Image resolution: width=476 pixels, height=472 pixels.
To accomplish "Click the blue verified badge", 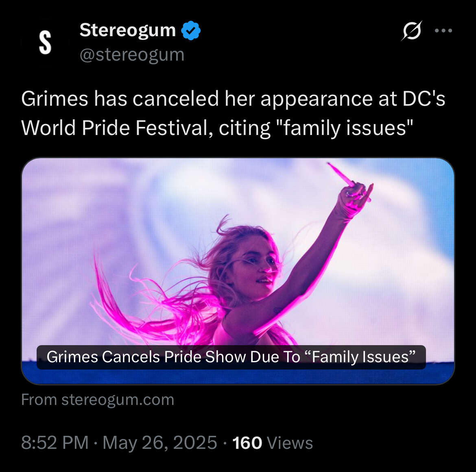I will [x=191, y=31].
